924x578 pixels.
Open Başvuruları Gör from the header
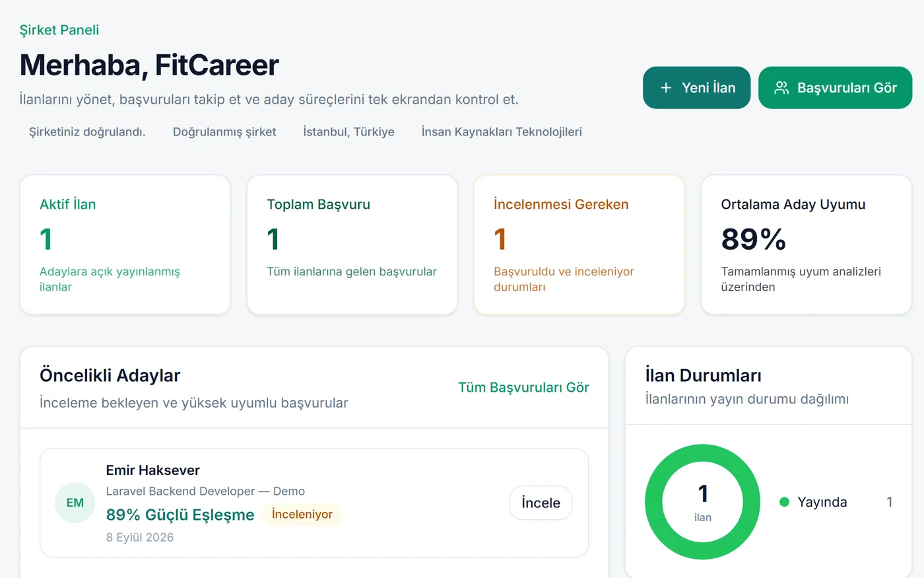pos(835,88)
